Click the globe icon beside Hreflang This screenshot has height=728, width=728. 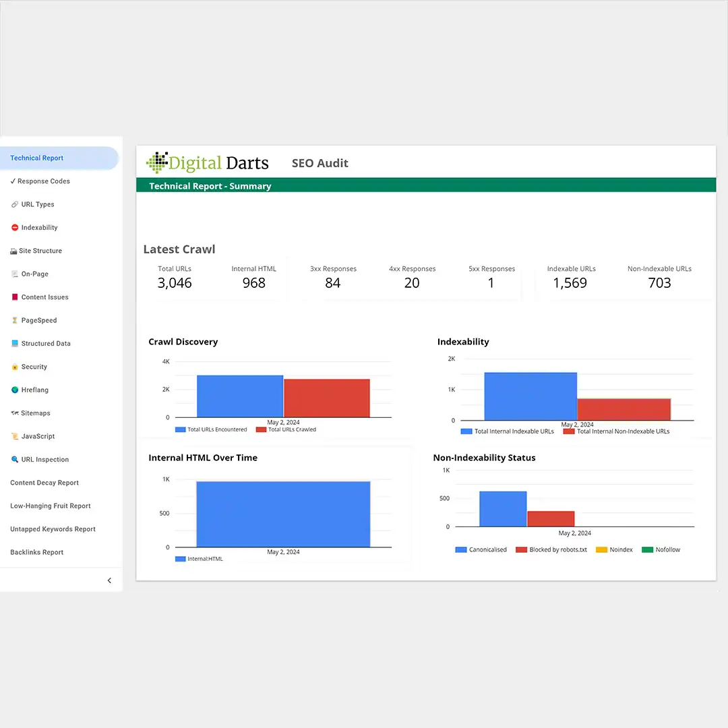pyautogui.click(x=15, y=390)
